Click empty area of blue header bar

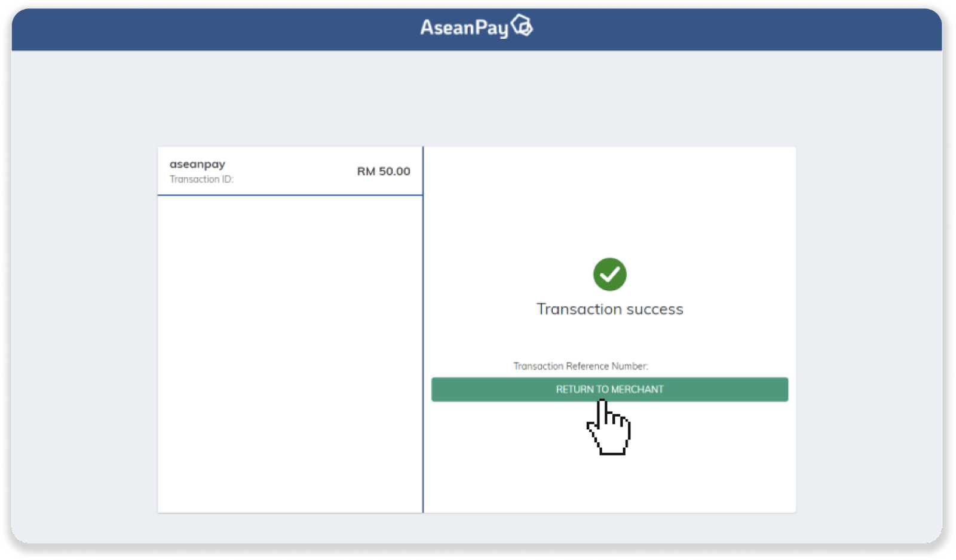click(179, 29)
